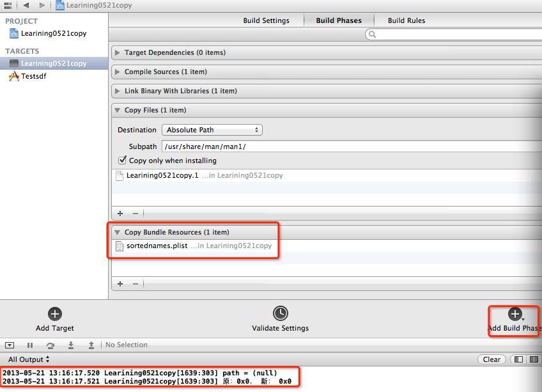Open the All Output dropdown
Screen dimensions: 542x392
(29, 359)
